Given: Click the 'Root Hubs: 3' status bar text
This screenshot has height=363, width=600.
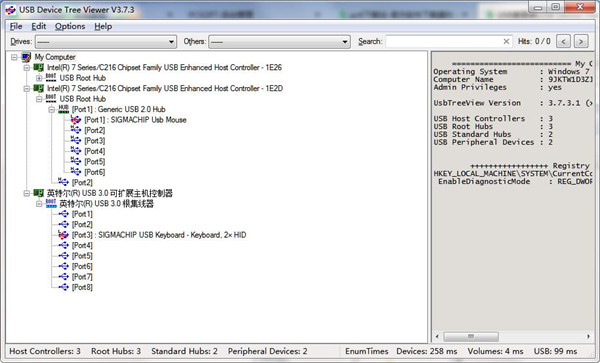Looking at the screenshot, I should click(116, 351).
